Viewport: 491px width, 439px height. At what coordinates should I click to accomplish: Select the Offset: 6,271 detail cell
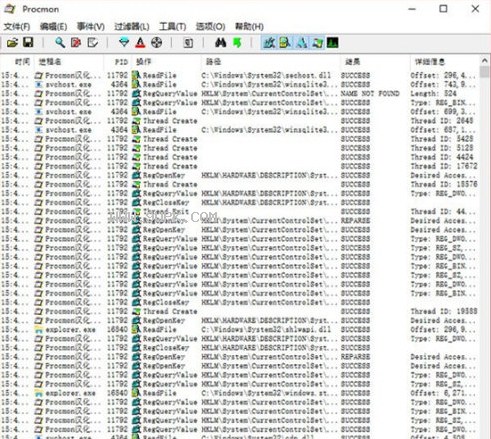point(443,393)
